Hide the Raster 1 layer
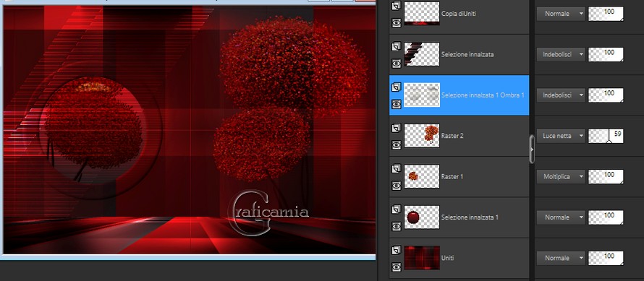 [x=396, y=186]
